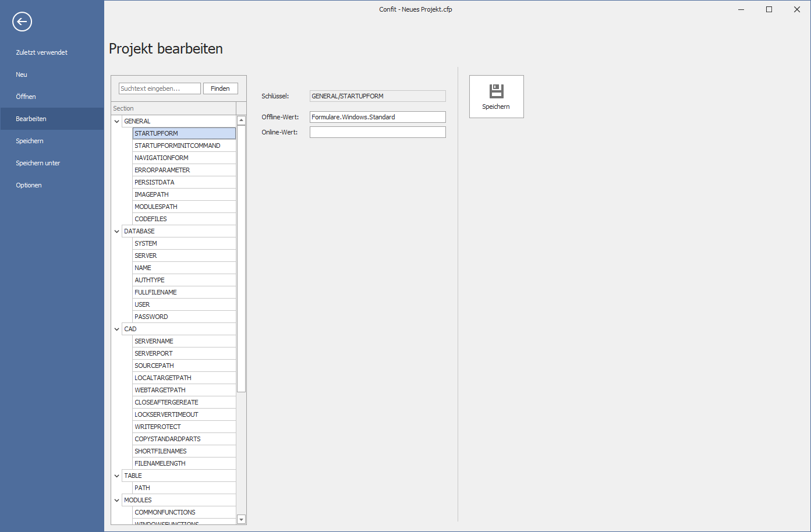
Task: Collapse the CAD section
Action: [x=117, y=329]
